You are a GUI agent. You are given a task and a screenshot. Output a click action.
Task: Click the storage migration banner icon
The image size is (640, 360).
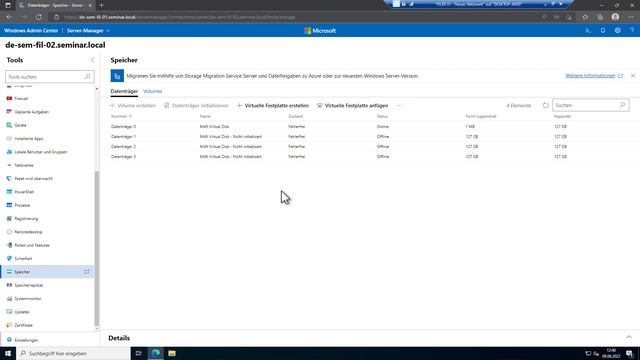tap(117, 76)
